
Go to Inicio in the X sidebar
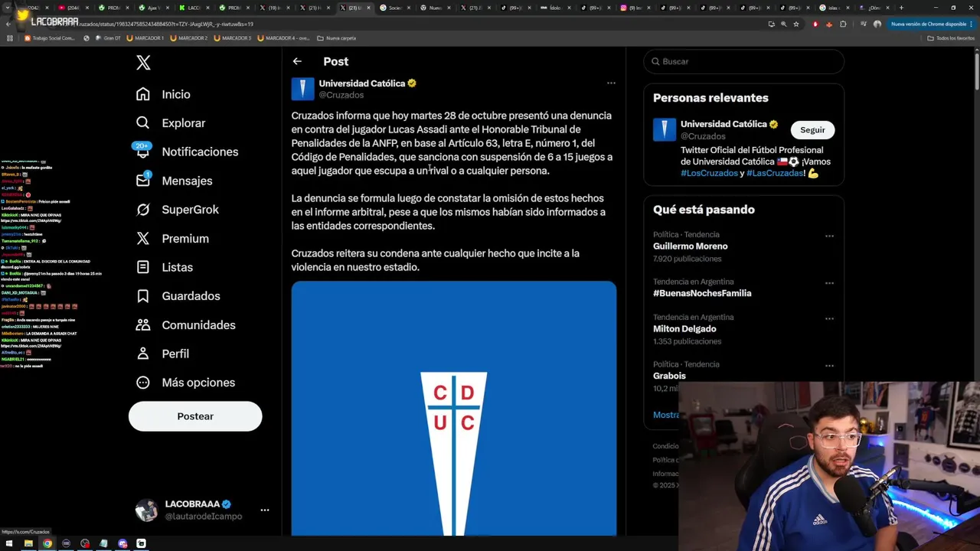point(163,94)
